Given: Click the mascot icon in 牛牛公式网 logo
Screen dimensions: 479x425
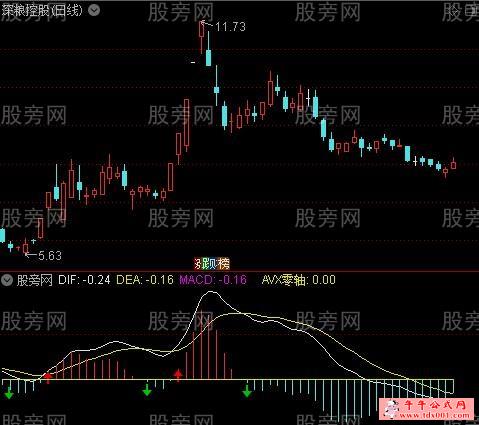Looking at the screenshot, I should point(392,409).
